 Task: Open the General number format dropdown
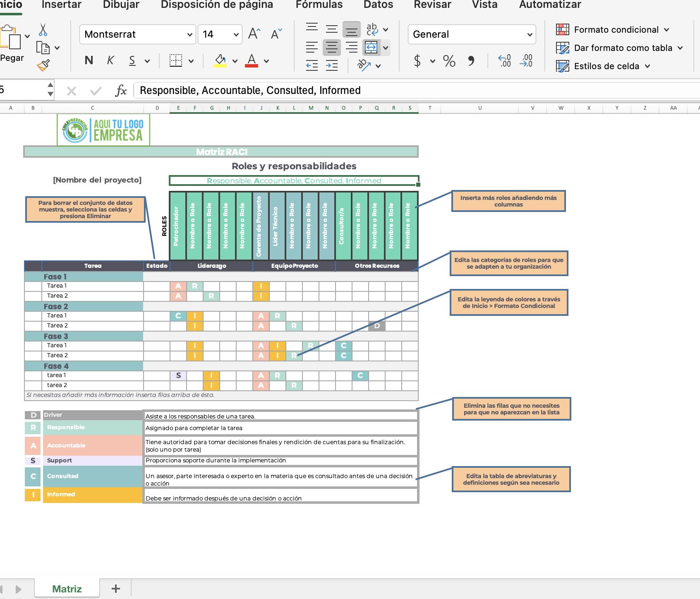(531, 34)
